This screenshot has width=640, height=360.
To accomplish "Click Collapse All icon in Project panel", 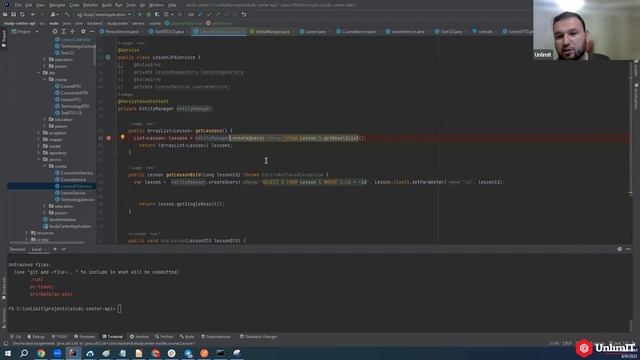I will (x=72, y=31).
